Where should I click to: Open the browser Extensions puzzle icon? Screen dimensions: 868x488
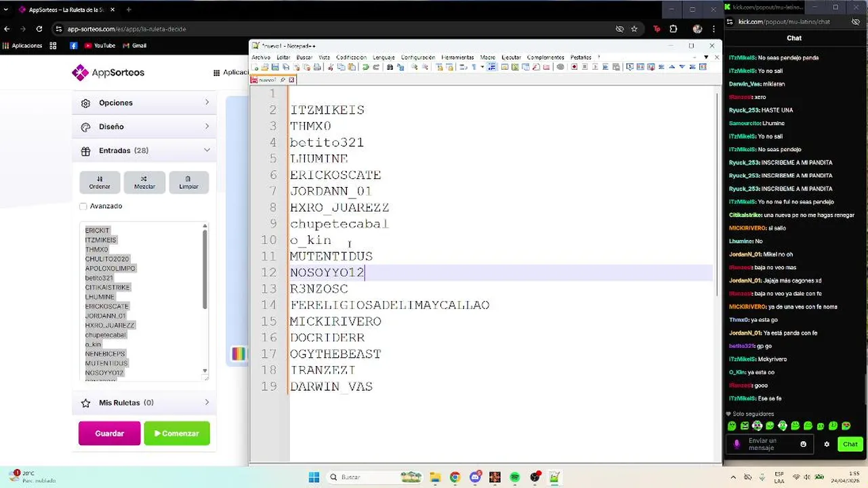click(673, 29)
